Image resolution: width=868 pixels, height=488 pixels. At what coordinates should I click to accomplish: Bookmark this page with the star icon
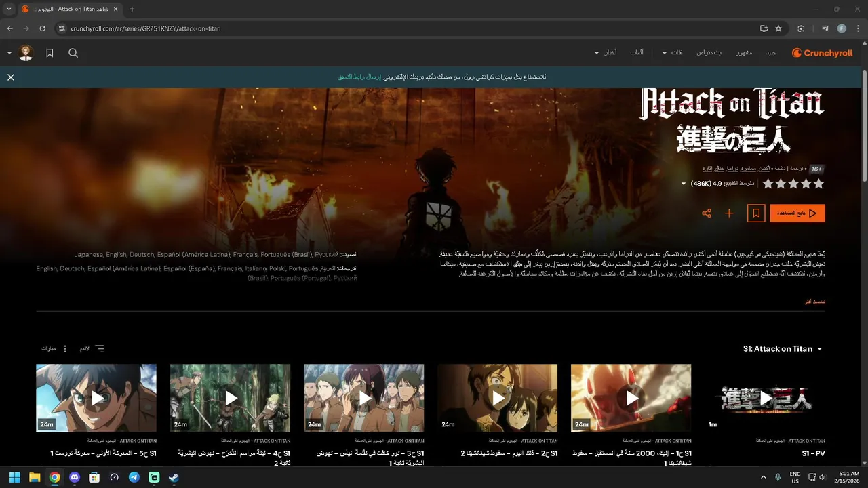(778, 28)
